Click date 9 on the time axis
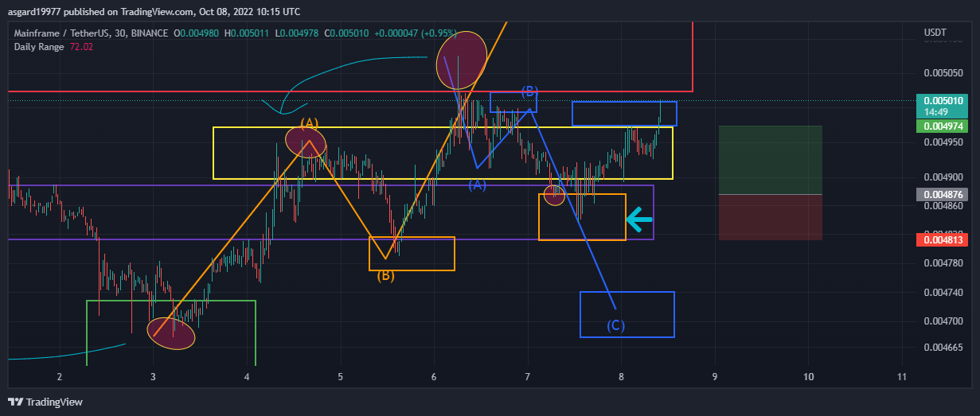 click(715, 376)
